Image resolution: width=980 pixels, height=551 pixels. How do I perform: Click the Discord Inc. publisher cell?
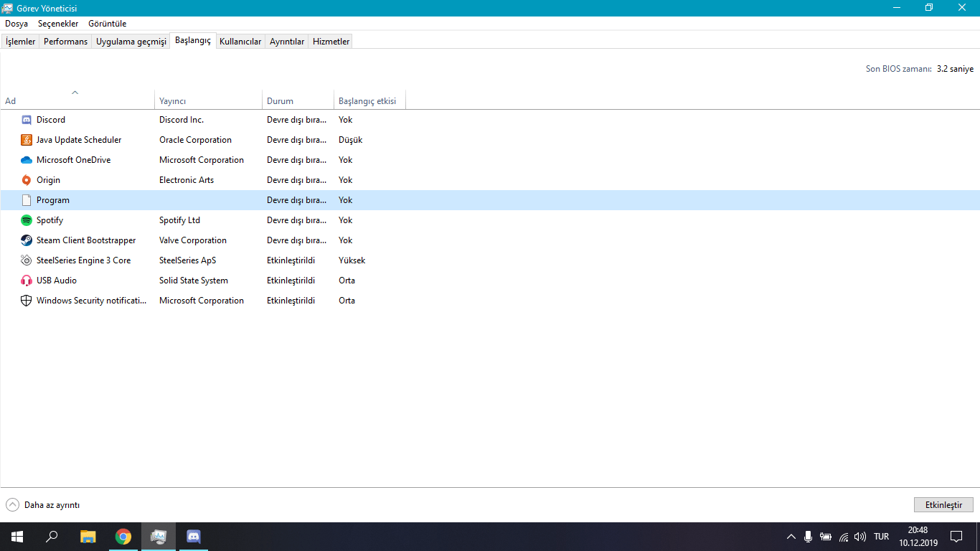[x=182, y=120]
